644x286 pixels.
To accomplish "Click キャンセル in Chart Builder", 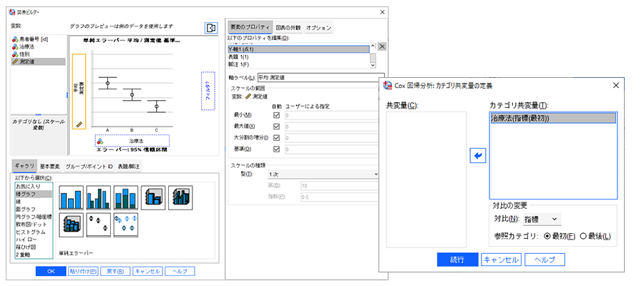I will [148, 271].
